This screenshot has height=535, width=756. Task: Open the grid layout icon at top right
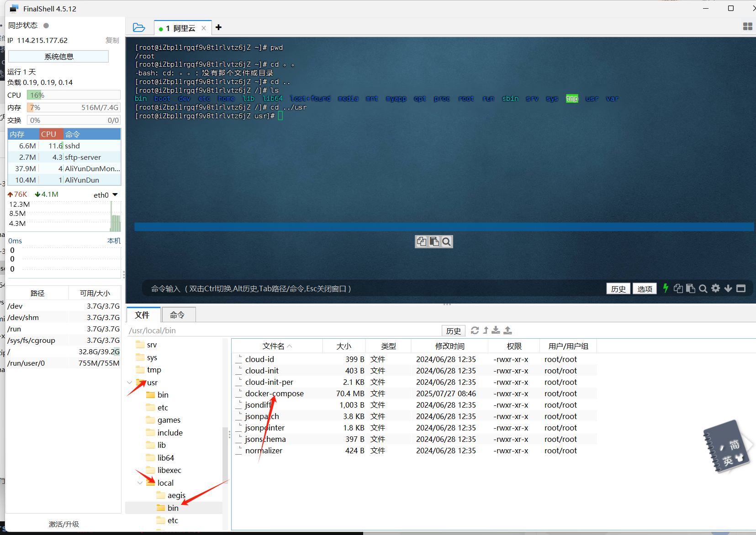click(x=747, y=26)
